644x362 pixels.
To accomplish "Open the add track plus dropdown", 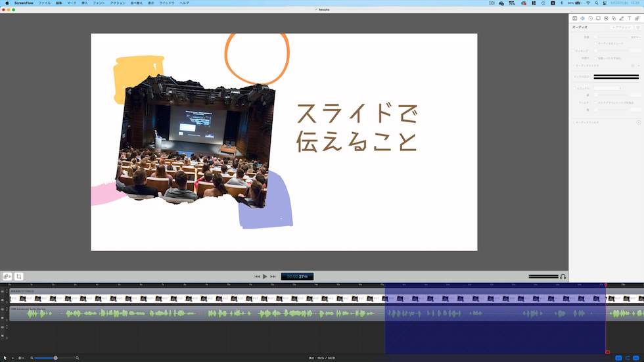I will [20, 358].
